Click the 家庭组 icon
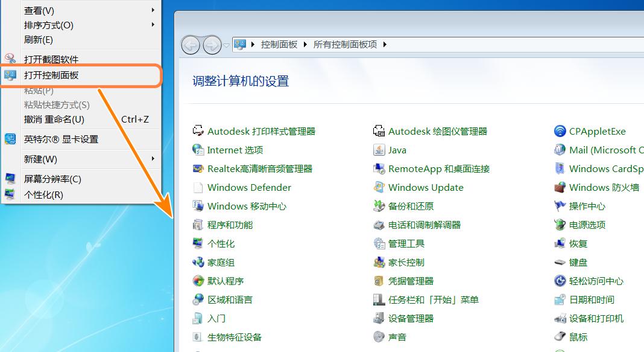 pyautogui.click(x=198, y=263)
